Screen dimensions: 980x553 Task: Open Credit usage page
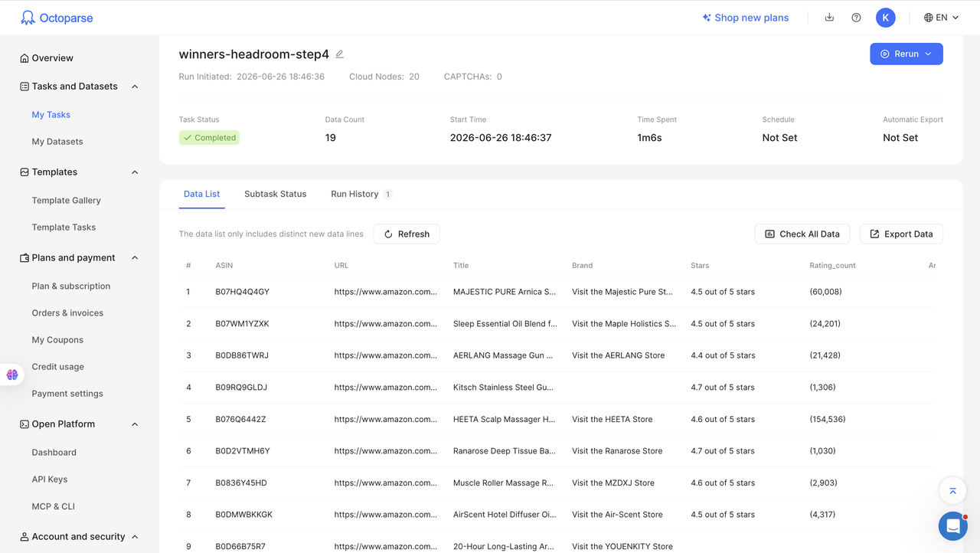58,367
